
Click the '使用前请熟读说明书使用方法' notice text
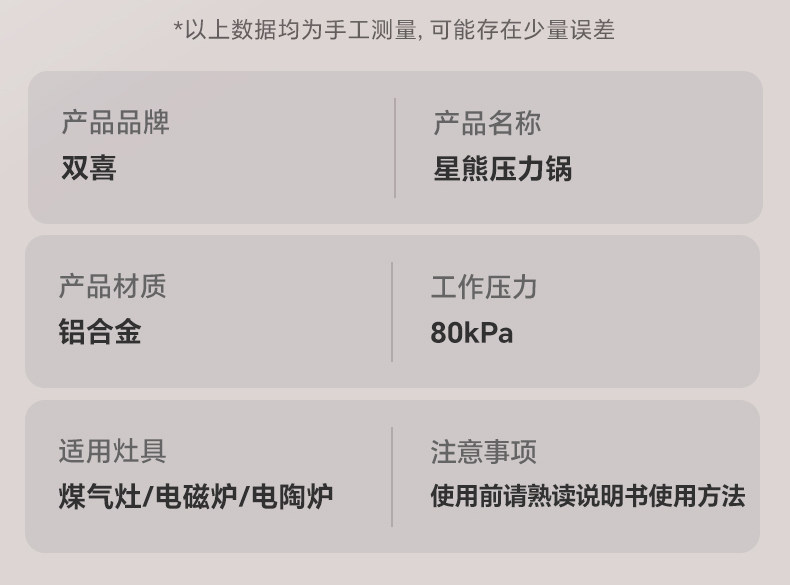(x=587, y=496)
